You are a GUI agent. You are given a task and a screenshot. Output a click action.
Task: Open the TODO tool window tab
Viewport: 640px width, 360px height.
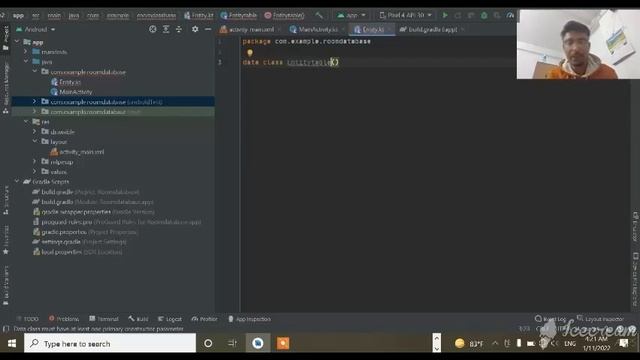pyautogui.click(x=28, y=319)
